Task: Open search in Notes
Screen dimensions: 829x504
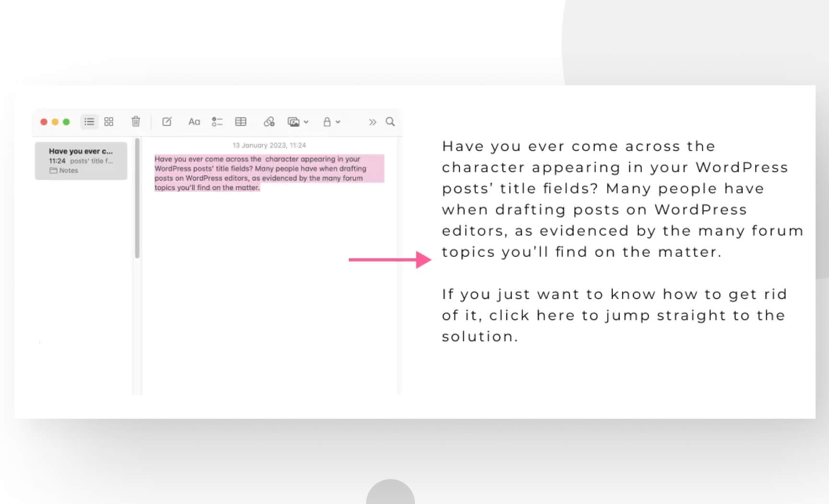Action: (390, 122)
